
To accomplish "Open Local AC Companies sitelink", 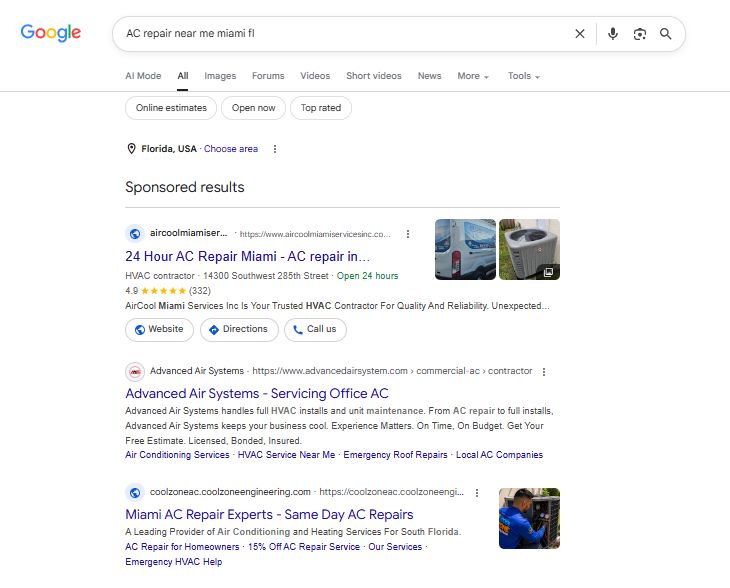I will [499, 455].
